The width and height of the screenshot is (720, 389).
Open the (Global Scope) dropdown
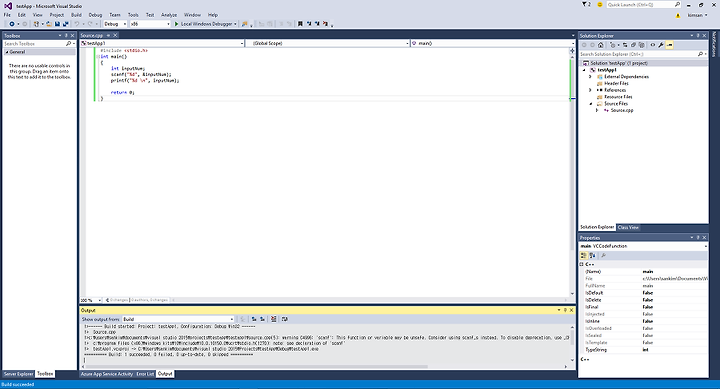pyautogui.click(x=327, y=43)
